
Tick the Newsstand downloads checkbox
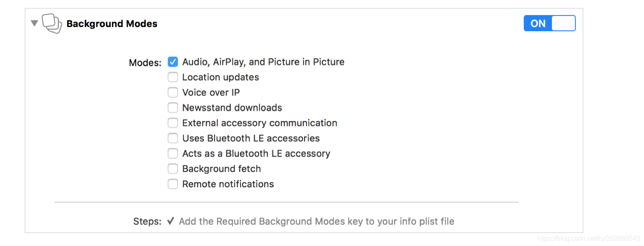pyautogui.click(x=173, y=108)
